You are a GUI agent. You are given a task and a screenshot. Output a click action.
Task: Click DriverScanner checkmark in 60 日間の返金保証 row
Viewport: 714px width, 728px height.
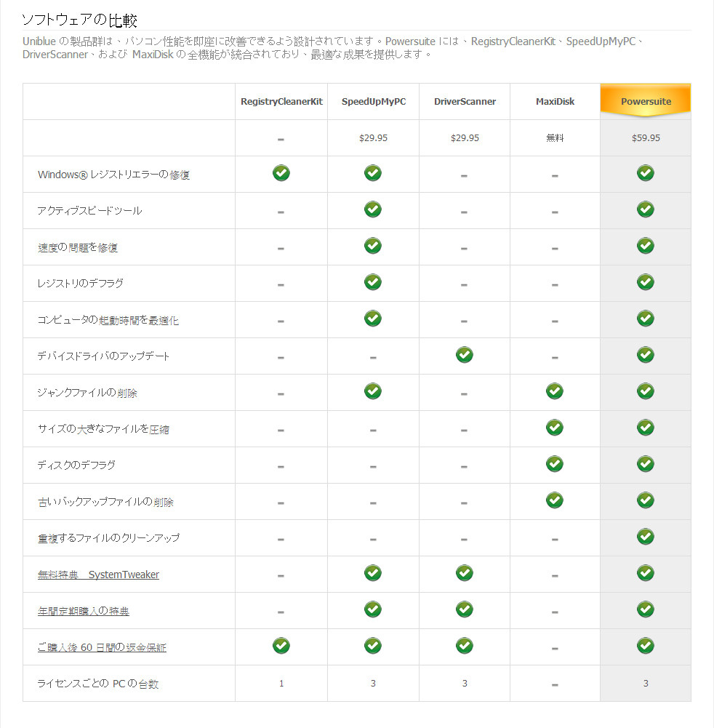[464, 646]
